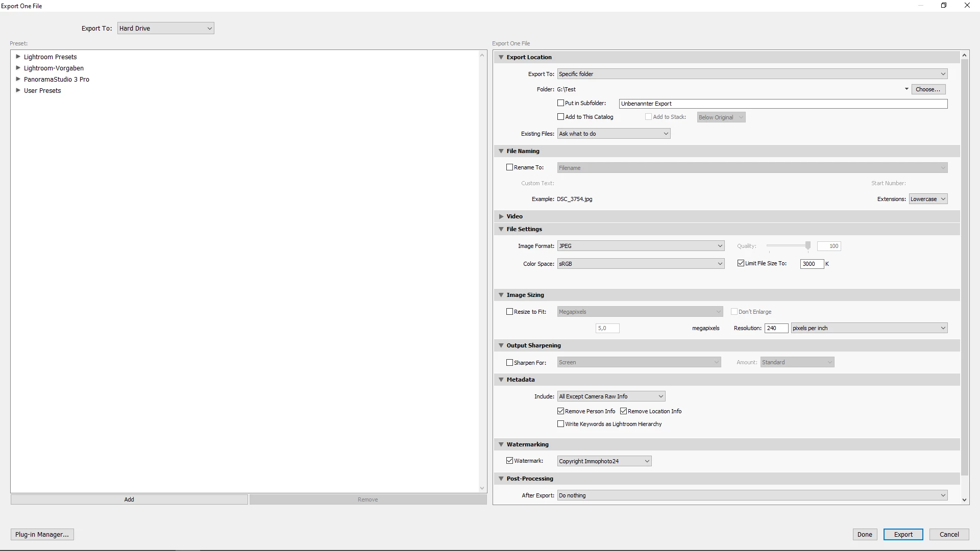
Task: Open the After Export dropdown
Action: click(x=752, y=495)
